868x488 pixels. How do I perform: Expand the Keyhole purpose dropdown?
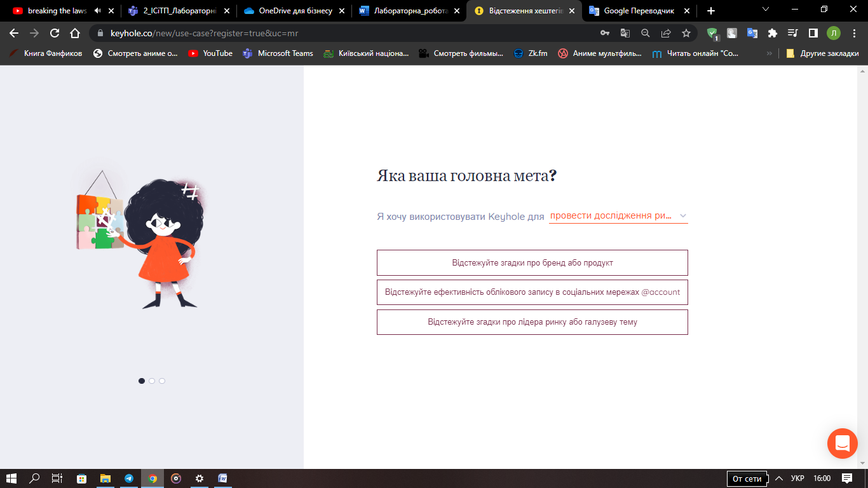click(618, 216)
